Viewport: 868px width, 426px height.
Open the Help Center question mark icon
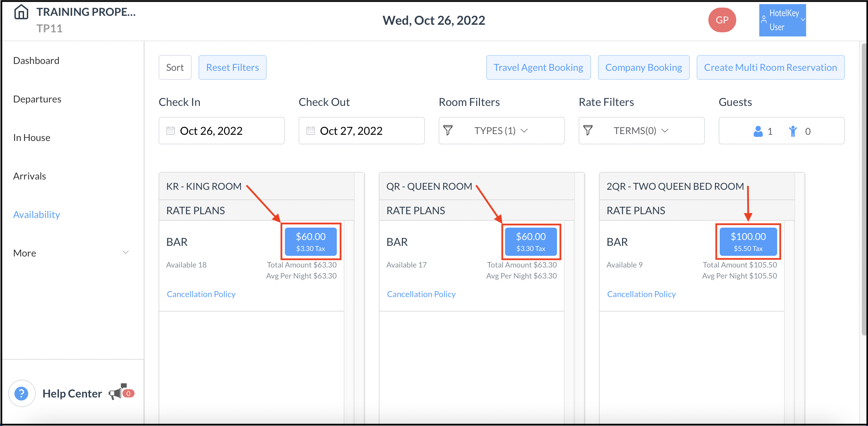point(22,393)
